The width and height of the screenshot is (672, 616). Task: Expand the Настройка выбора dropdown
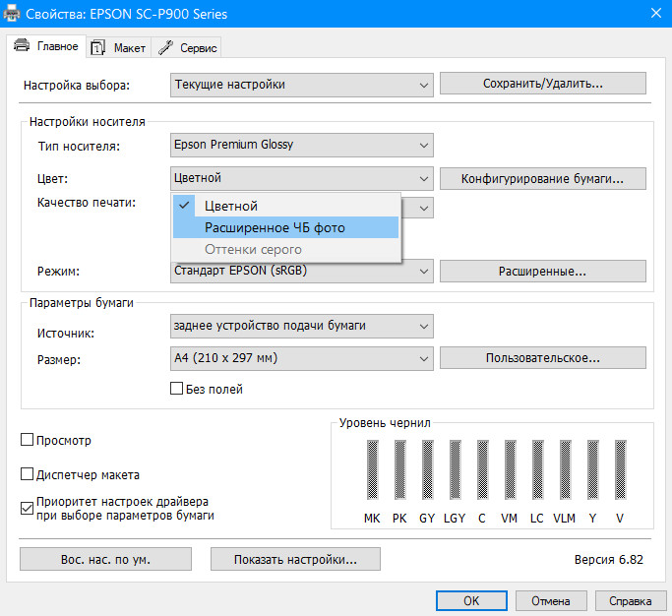pos(302,85)
